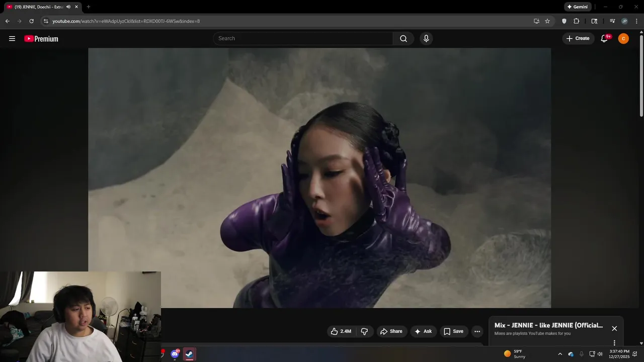Open YouTube notifications bell
This screenshot has width=644, height=362.
point(605,39)
